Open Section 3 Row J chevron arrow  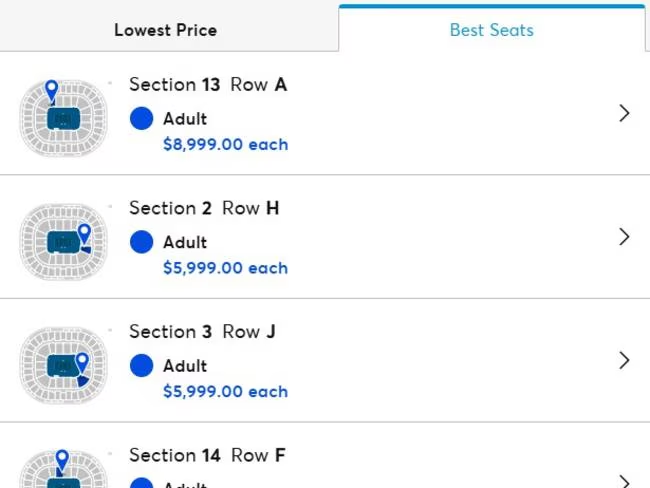tap(624, 360)
